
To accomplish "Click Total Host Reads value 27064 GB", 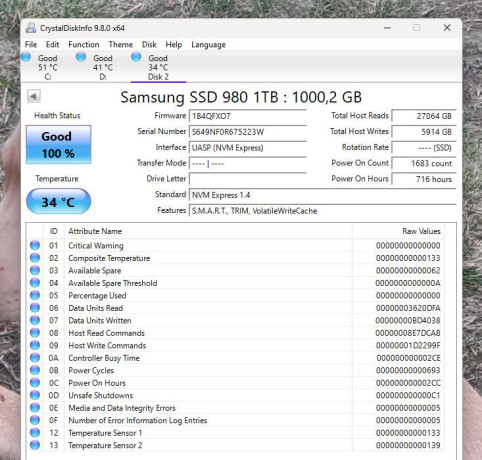I will [x=424, y=116].
